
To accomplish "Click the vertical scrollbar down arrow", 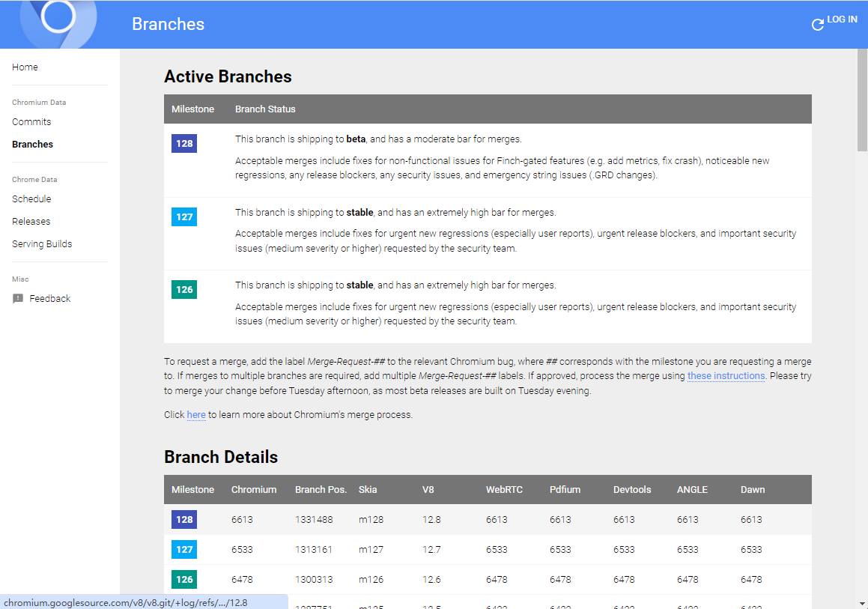I will (x=862, y=603).
